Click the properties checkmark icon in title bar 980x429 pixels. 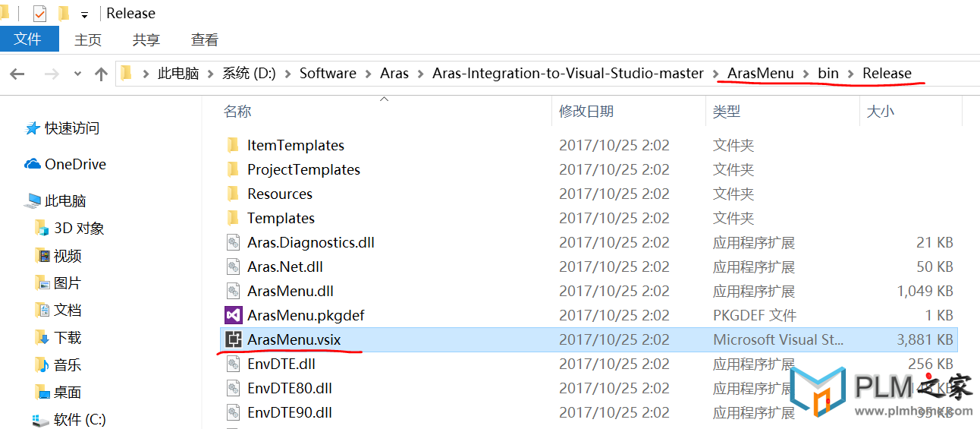[x=39, y=14]
